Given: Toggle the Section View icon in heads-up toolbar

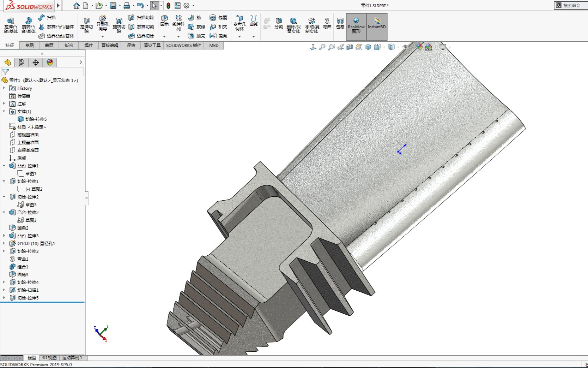Looking at the screenshot, I should click(350, 46).
